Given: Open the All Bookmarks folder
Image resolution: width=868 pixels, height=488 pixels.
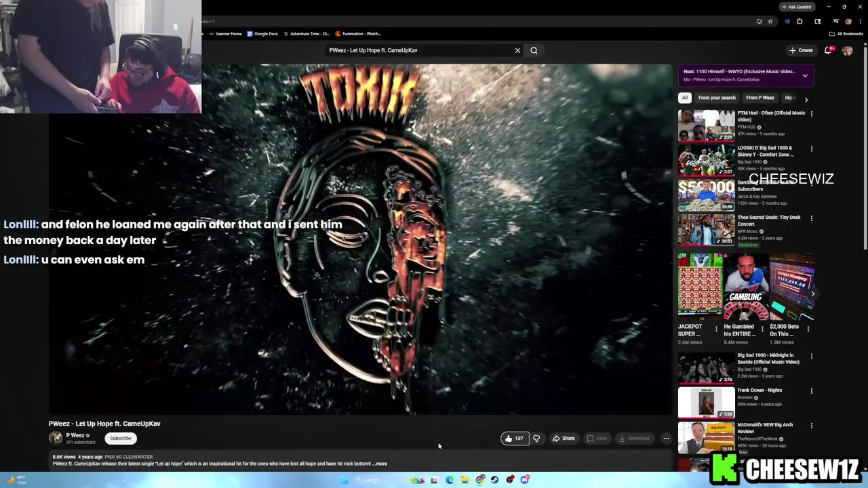Looking at the screenshot, I should click(x=846, y=34).
